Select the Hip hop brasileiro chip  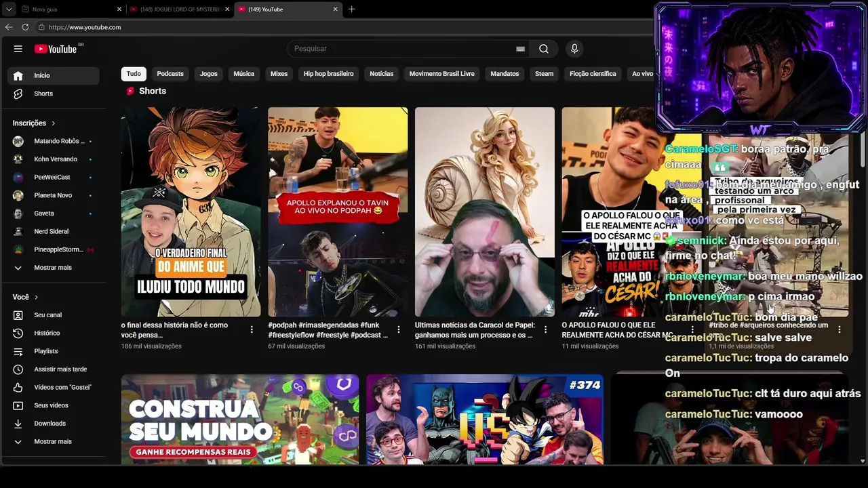click(x=329, y=74)
